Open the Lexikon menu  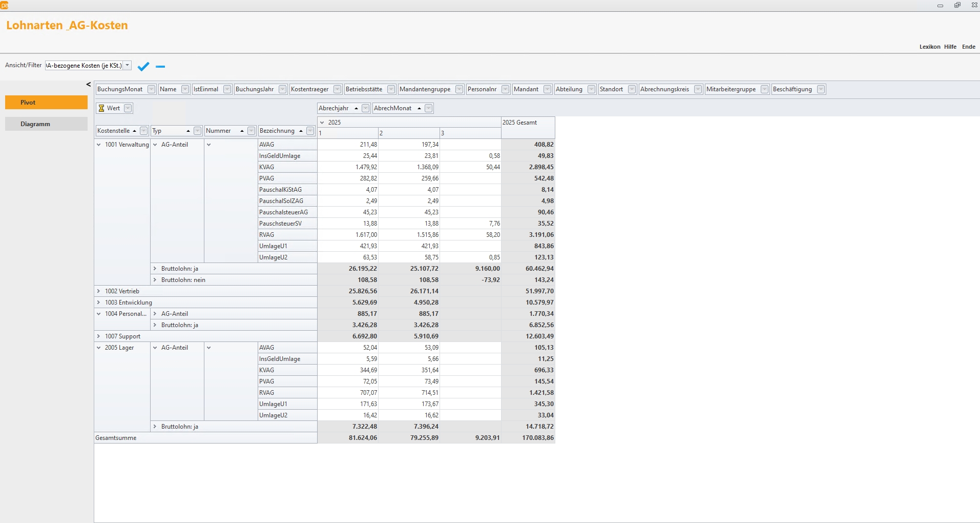[930, 47]
